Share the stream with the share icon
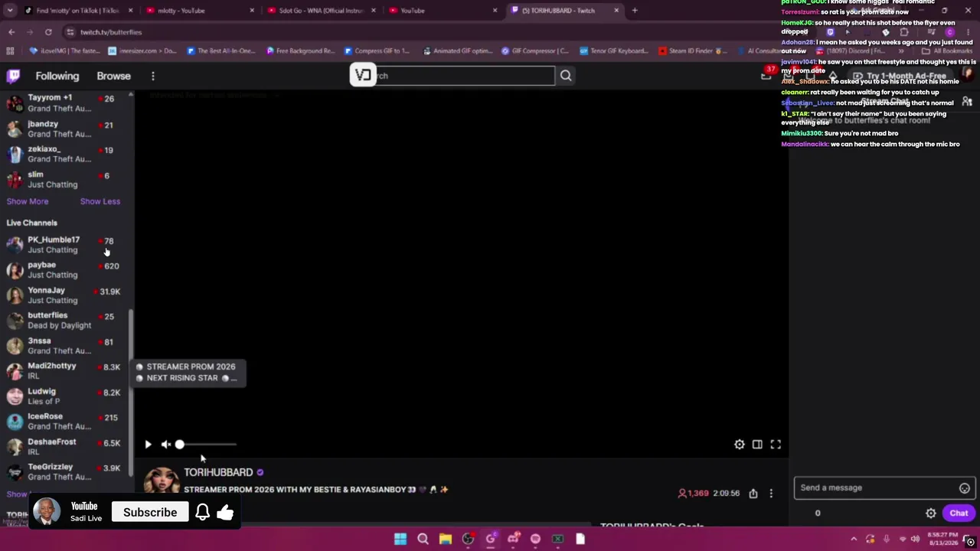The width and height of the screenshot is (980, 551). [753, 494]
